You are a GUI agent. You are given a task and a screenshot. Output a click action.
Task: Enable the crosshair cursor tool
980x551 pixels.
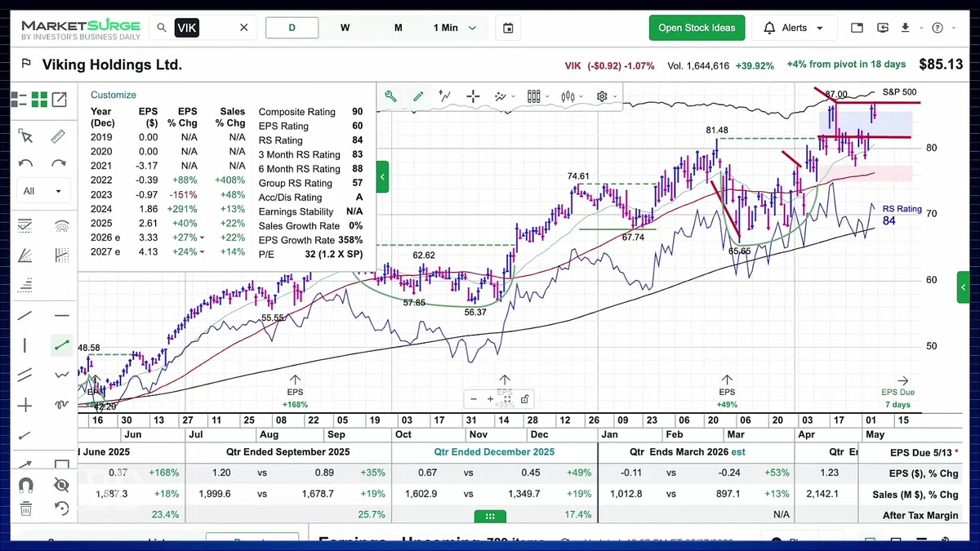click(x=473, y=96)
